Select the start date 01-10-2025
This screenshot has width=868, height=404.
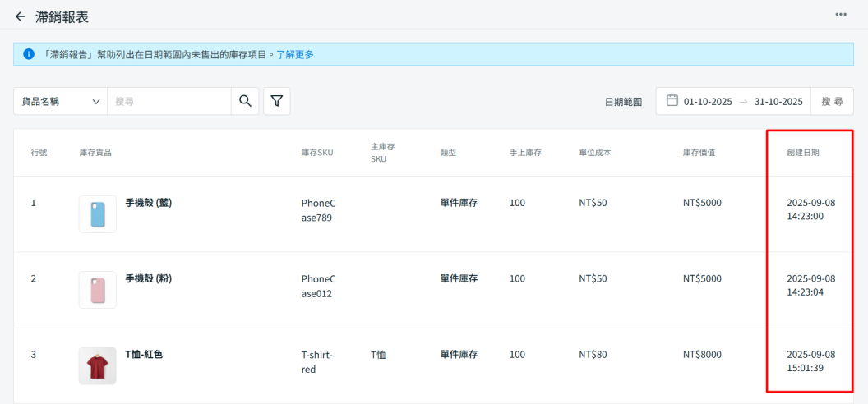[x=708, y=102]
